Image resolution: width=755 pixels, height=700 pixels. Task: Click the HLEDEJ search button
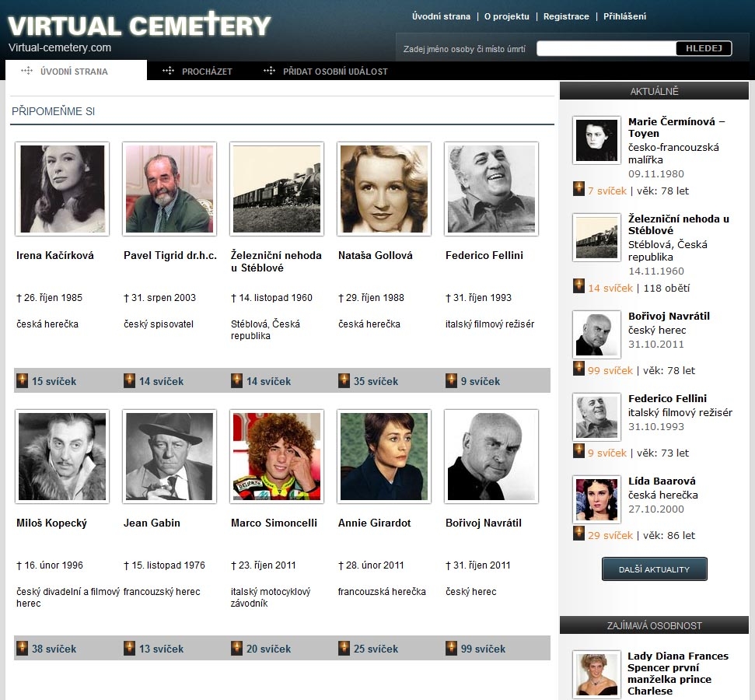704,48
